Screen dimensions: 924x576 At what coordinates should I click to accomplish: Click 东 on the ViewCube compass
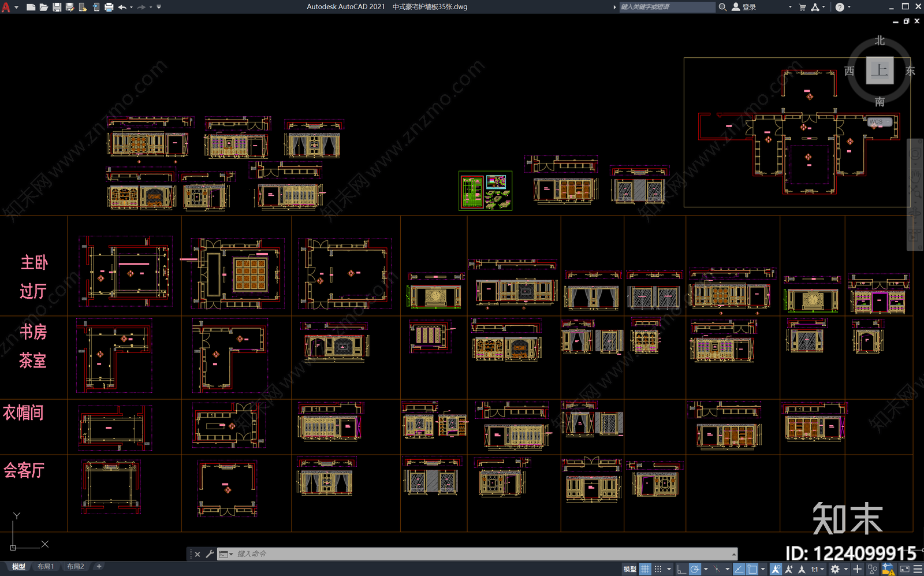tap(910, 70)
